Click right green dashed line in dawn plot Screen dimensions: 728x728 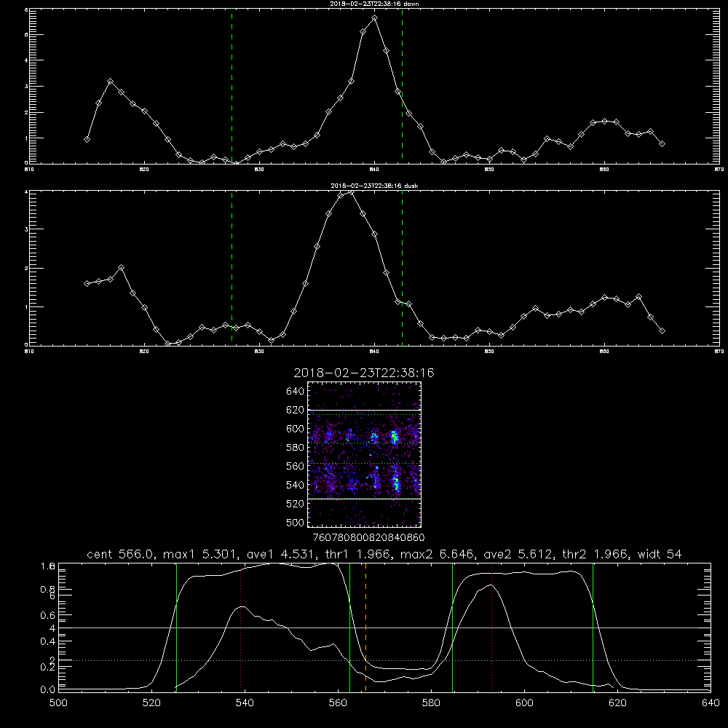click(x=402, y=86)
